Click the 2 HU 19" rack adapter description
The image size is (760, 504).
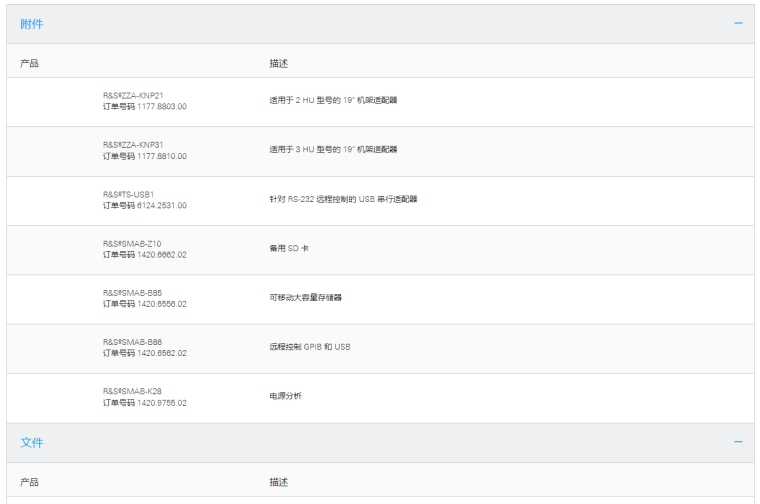[326, 100]
